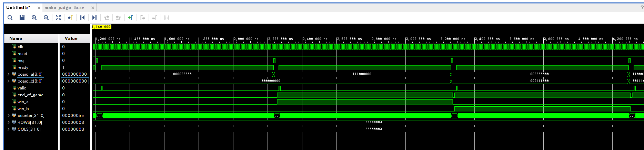Click the Search magnifier icon in waveform toolbar
The width and height of the screenshot is (644, 150).
tap(10, 18)
